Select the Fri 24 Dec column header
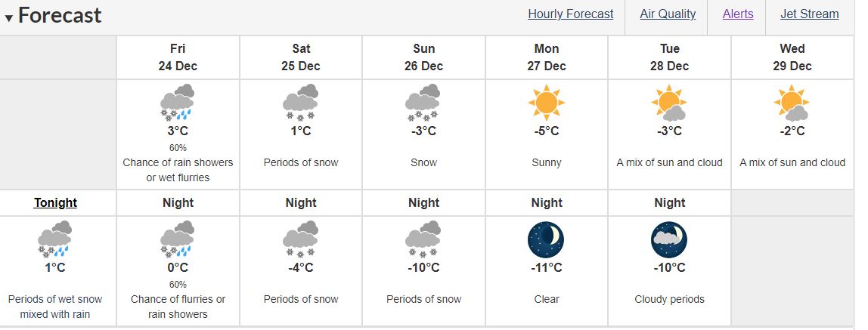 tap(178, 57)
